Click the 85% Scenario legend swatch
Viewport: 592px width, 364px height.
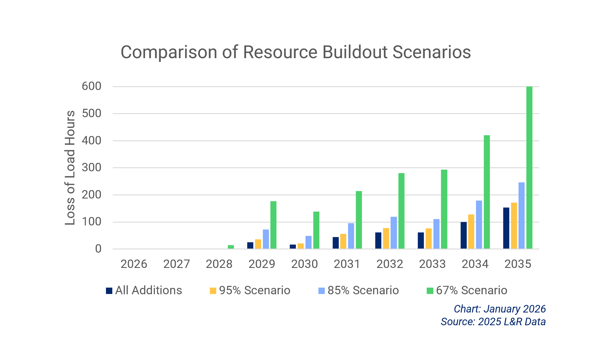click(x=322, y=291)
